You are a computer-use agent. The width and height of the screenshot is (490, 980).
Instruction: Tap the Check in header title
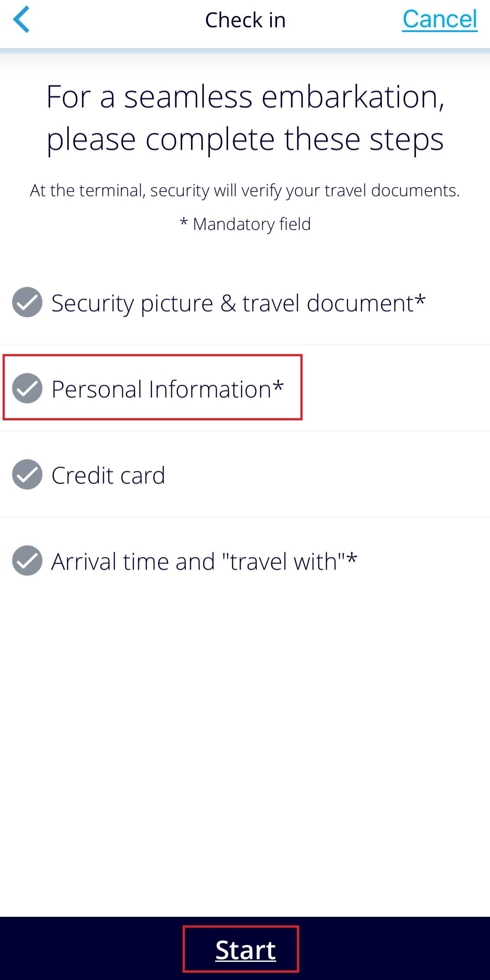(245, 20)
